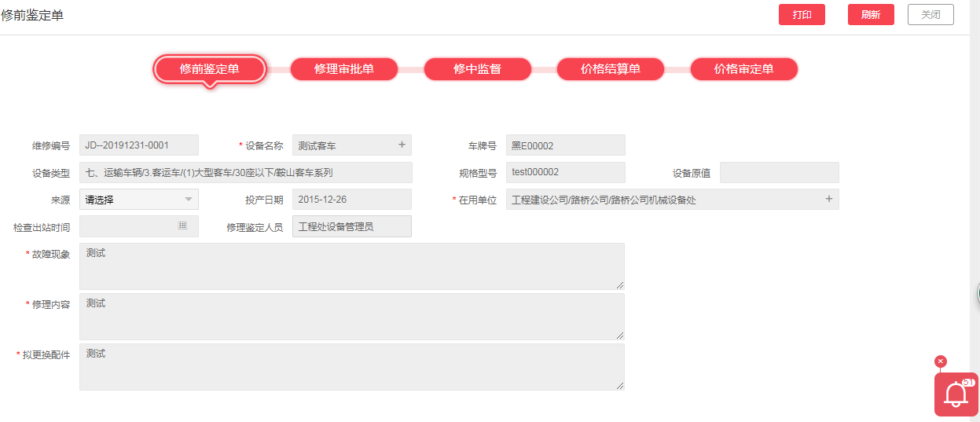Image resolution: width=980 pixels, height=422 pixels.
Task: Select the 价格结算单 step tab
Action: 611,69
